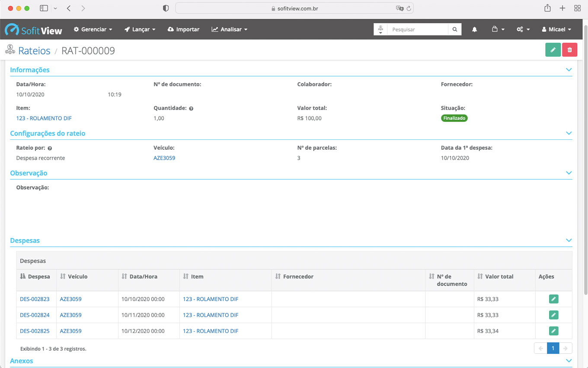
Task: Edit expense DES-002825 with pencil icon
Action: point(553,331)
